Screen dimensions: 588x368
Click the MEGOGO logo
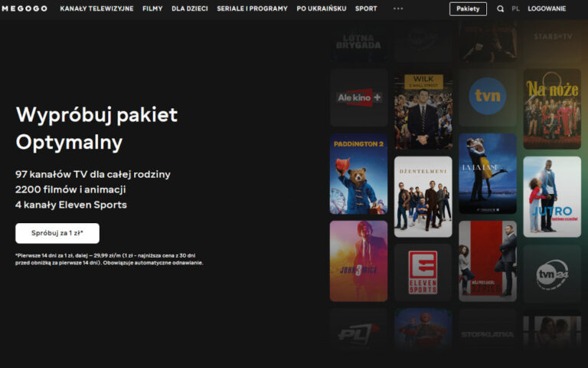(24, 8)
